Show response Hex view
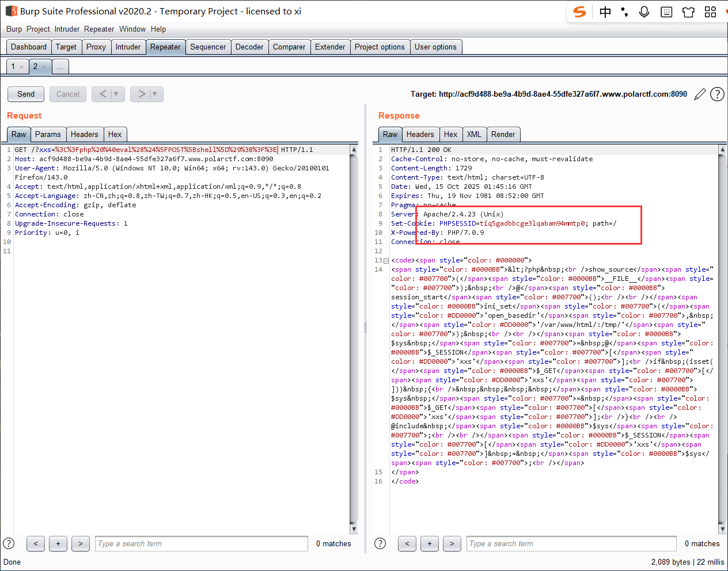 pos(451,134)
